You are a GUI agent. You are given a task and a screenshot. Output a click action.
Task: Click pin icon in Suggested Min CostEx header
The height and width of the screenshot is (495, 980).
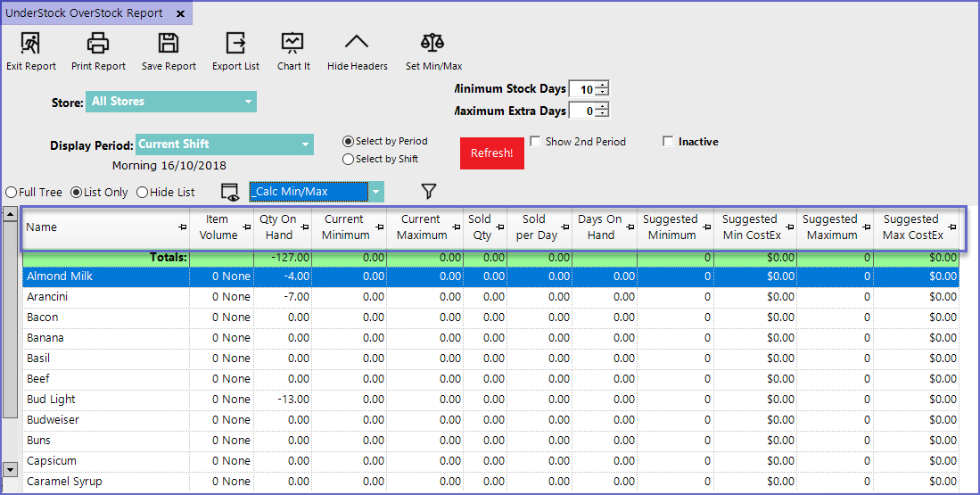pos(791,227)
